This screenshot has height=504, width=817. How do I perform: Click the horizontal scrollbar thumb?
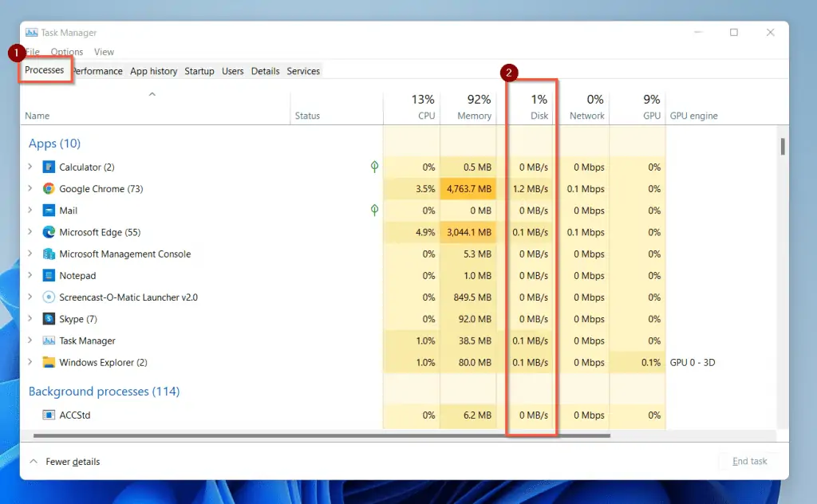(322, 435)
